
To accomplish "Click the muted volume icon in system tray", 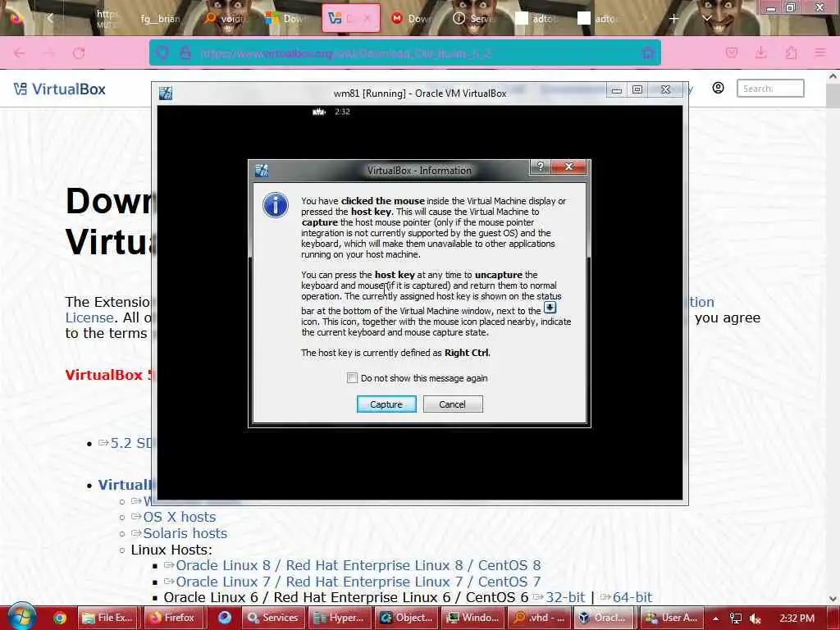I will pyautogui.click(x=756, y=619).
